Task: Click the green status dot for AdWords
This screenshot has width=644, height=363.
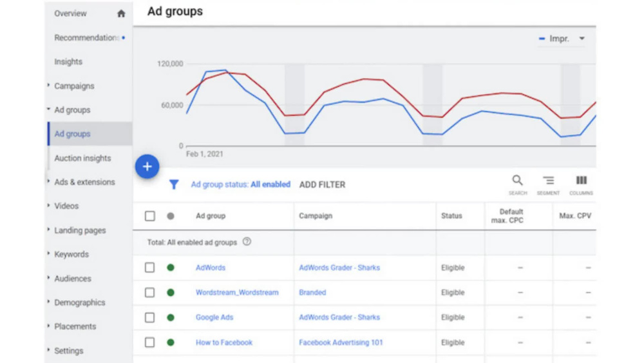Action: (171, 268)
